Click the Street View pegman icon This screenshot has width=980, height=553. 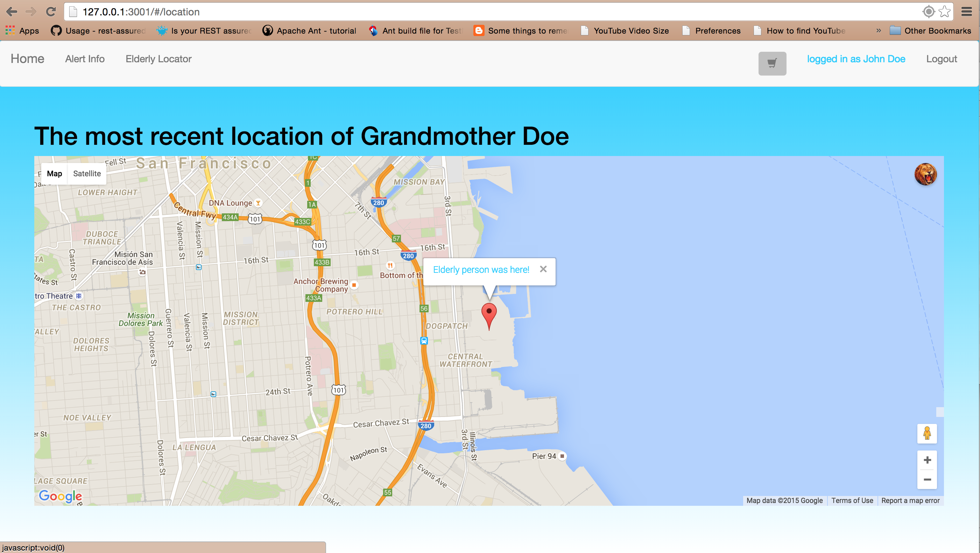(927, 433)
